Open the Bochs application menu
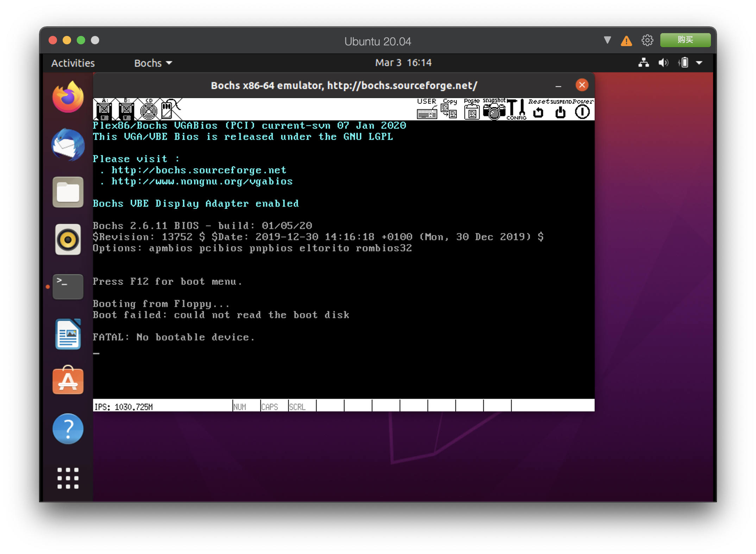 coord(153,63)
